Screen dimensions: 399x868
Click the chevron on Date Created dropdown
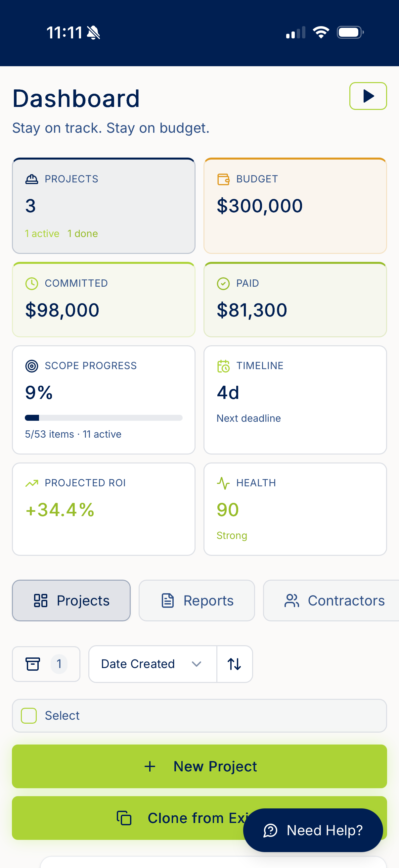tap(196, 664)
